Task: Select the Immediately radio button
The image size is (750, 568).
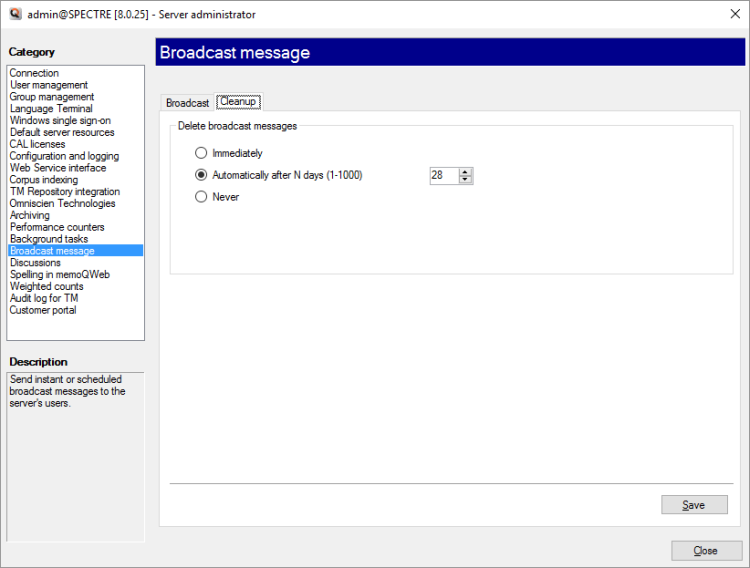Action: pyautogui.click(x=201, y=154)
